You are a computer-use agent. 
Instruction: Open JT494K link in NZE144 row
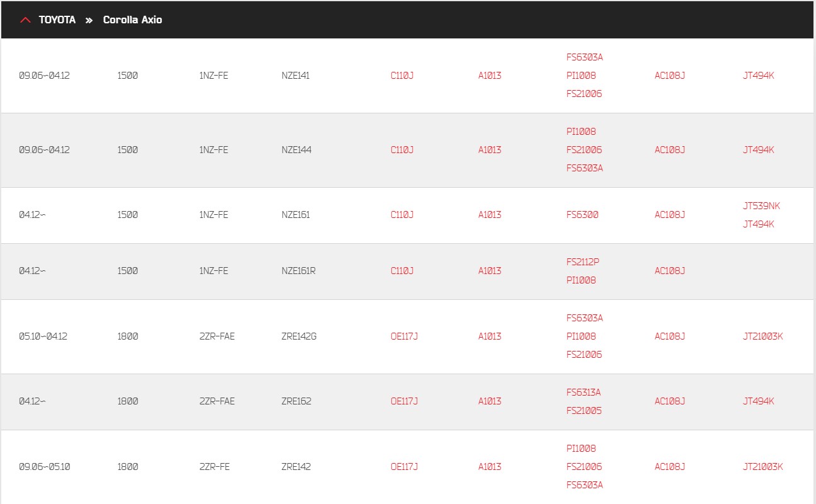(x=759, y=150)
